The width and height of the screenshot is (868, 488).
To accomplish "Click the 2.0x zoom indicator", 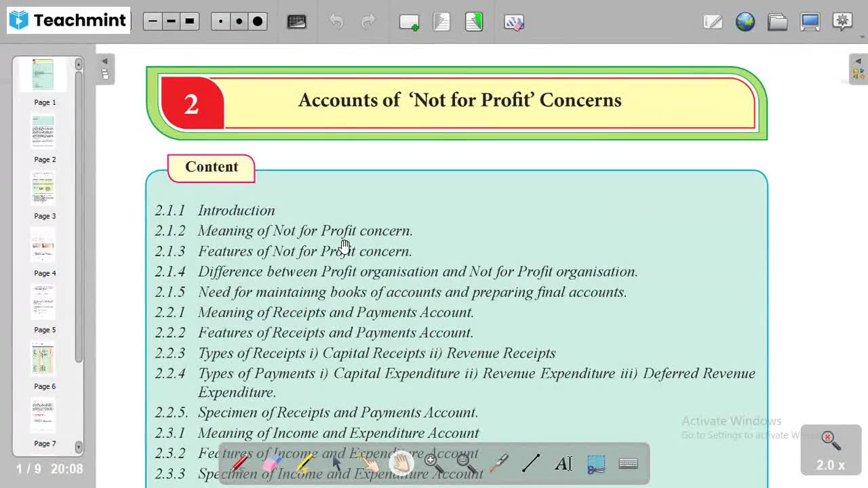I will pyautogui.click(x=830, y=449).
